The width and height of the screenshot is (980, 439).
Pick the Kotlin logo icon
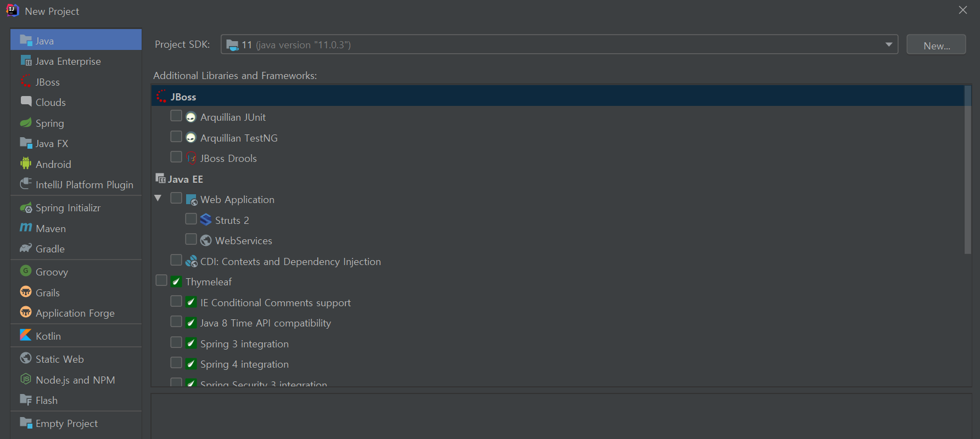[x=26, y=335]
